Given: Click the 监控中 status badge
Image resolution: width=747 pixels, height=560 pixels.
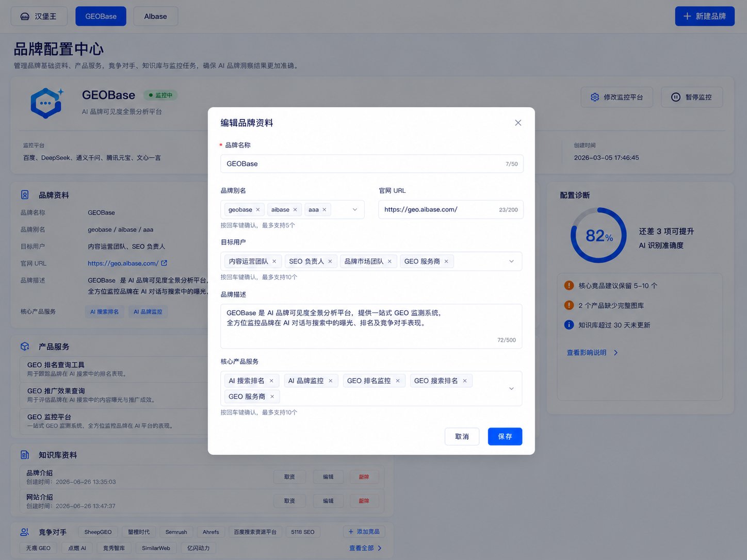Looking at the screenshot, I should [x=160, y=95].
